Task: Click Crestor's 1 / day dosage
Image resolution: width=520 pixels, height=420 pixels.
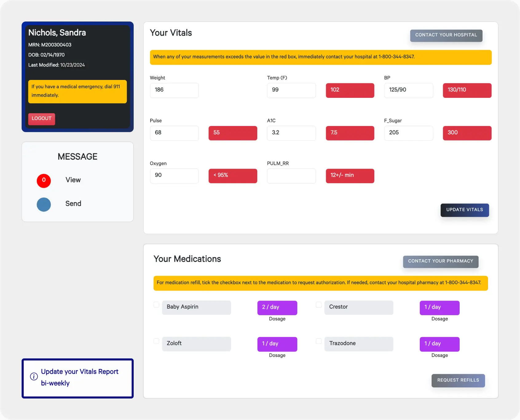Action: click(439, 308)
